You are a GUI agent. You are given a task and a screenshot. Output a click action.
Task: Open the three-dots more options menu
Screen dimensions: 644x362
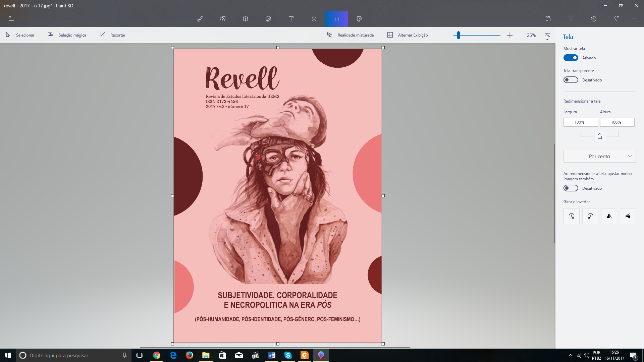click(x=636, y=19)
